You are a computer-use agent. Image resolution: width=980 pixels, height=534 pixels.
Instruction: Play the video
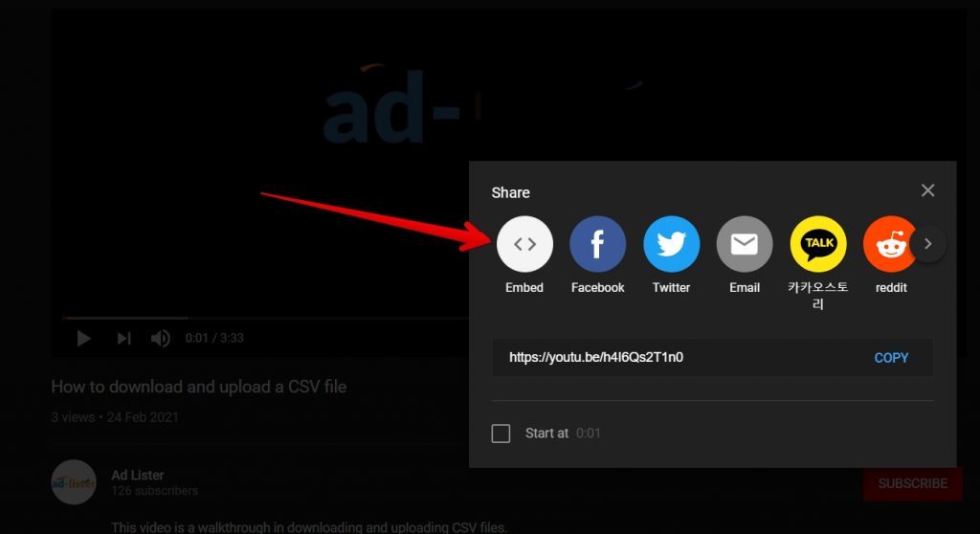84,338
